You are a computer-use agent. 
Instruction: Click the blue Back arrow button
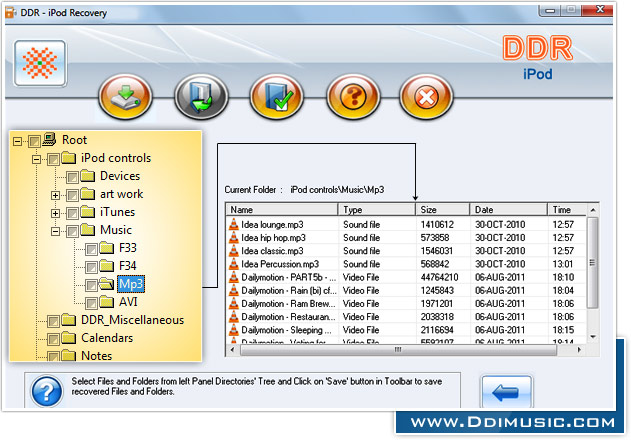506,392
